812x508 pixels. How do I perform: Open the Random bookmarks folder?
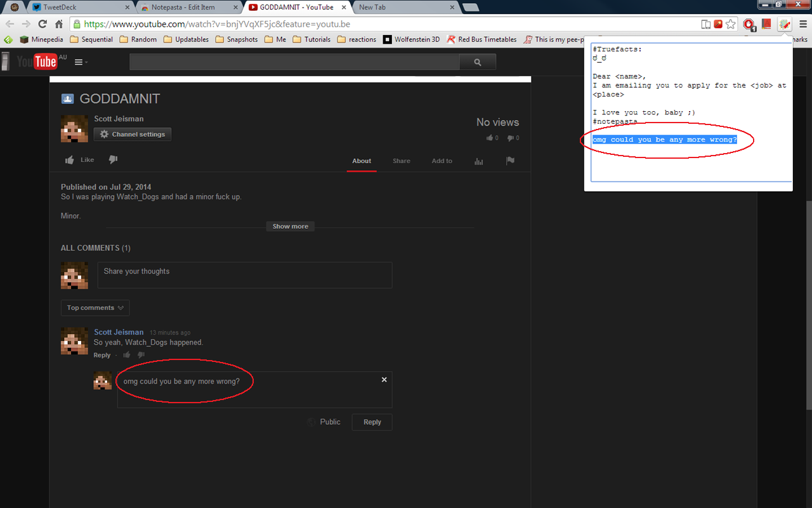tap(138, 39)
